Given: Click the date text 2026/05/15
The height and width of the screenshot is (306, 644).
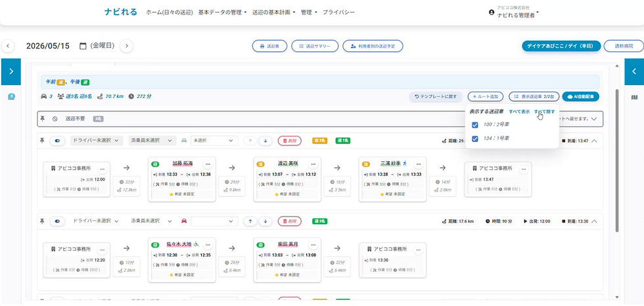Looking at the screenshot, I should coord(48,45).
